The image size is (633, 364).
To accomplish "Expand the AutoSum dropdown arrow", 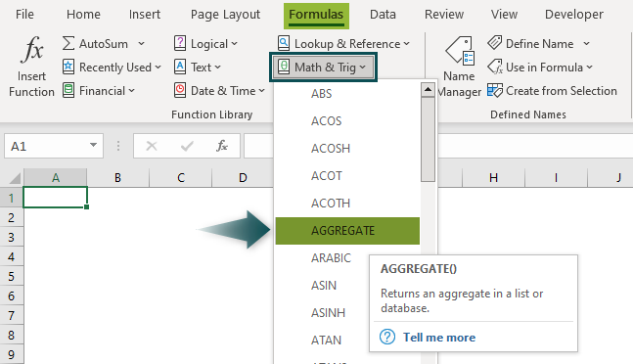I will (141, 43).
